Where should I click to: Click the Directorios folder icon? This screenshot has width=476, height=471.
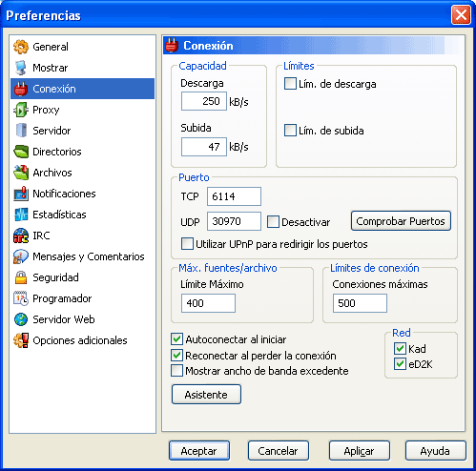(x=21, y=152)
